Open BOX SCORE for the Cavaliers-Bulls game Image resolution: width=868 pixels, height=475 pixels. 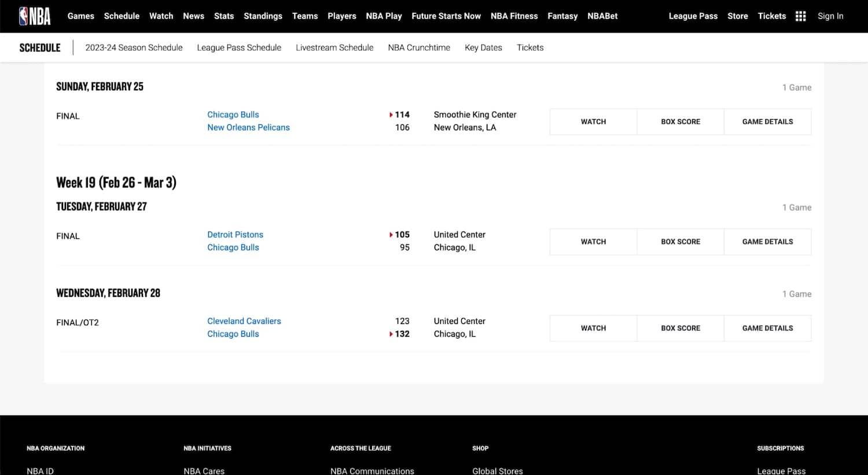point(681,328)
